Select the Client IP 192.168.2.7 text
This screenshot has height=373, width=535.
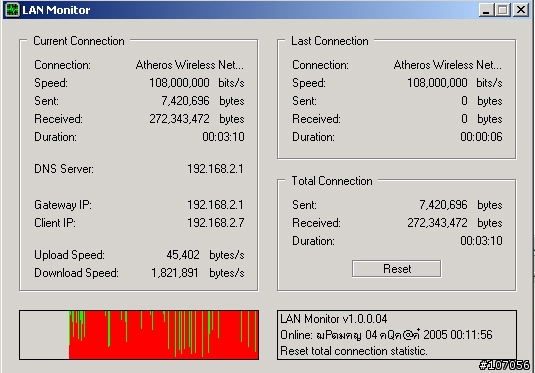pyautogui.click(x=216, y=223)
